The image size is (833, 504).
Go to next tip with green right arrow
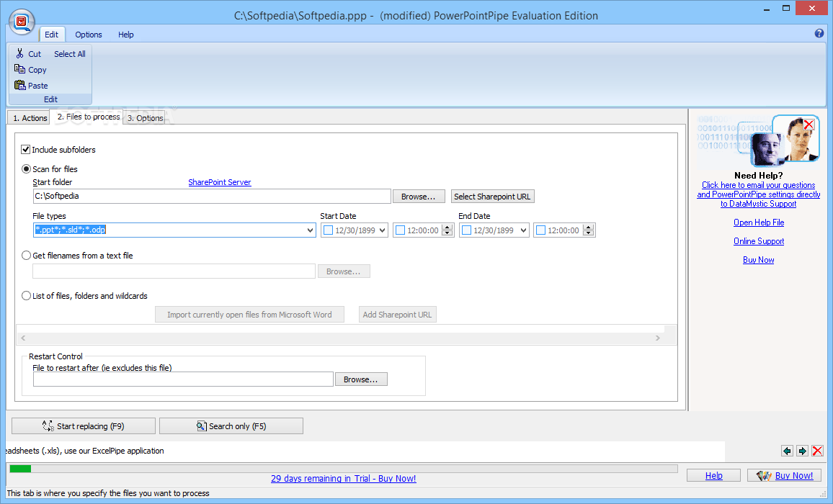802,451
